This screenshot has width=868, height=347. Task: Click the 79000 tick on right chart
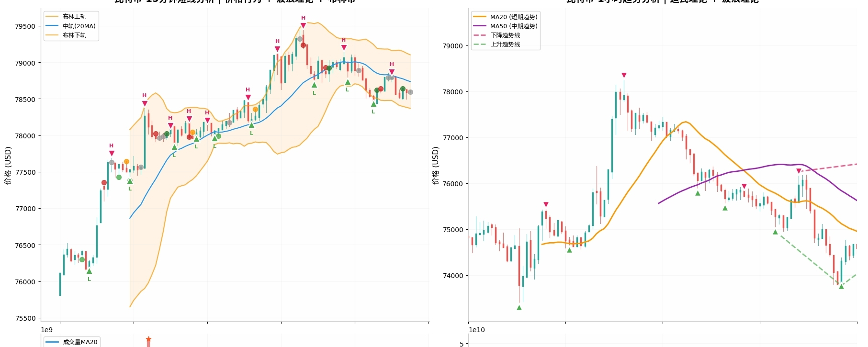click(x=453, y=46)
